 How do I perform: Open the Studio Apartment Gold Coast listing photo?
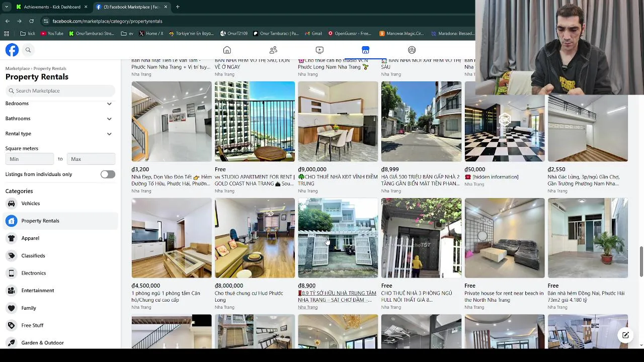click(x=255, y=121)
